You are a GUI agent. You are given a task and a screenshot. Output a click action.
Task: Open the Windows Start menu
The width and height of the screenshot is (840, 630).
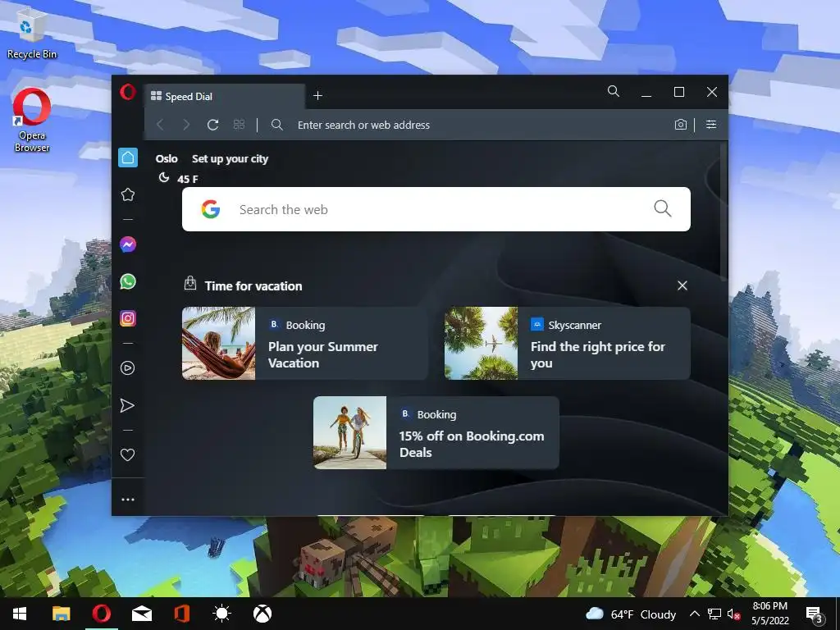[x=20, y=614]
